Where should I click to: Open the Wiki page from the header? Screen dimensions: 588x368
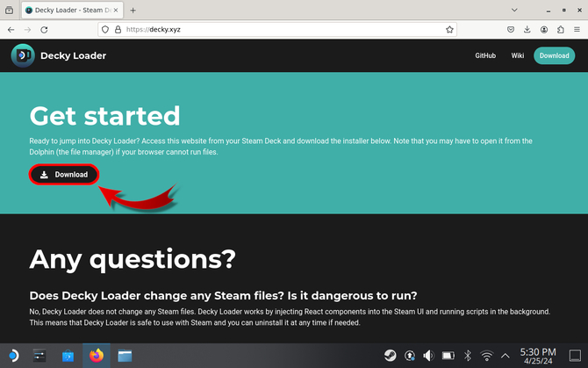pos(518,55)
